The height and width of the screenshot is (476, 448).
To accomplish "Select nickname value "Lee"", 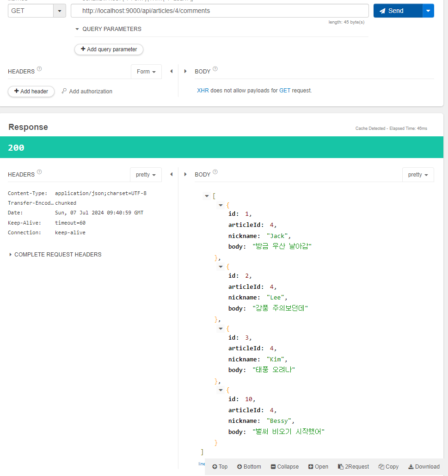I will (276, 298).
